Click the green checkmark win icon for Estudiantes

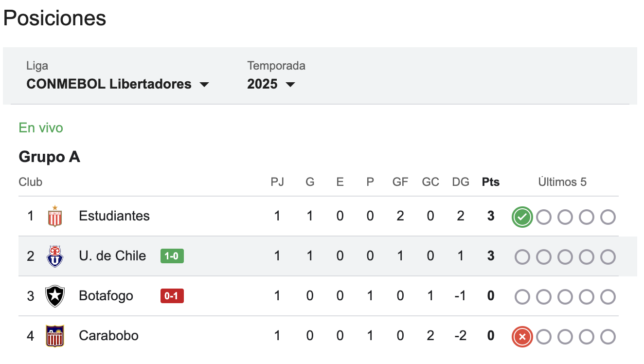521,217
